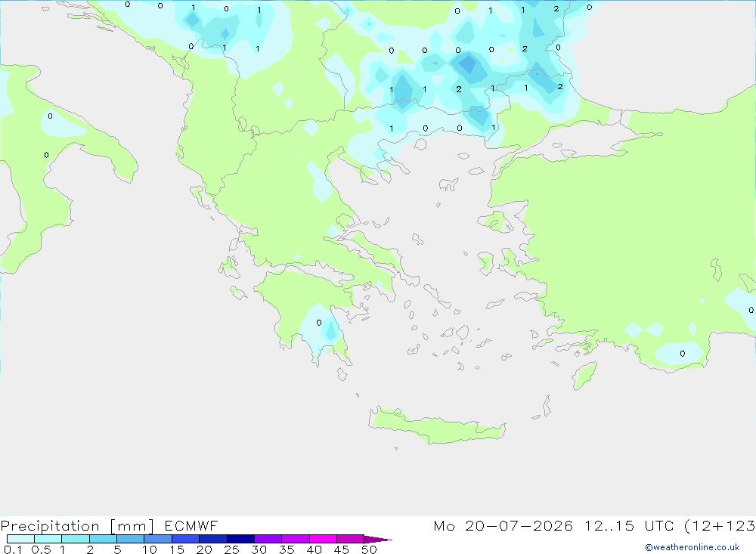Open the weatheronline.co.uk link
756x554 pixels.
click(x=692, y=547)
